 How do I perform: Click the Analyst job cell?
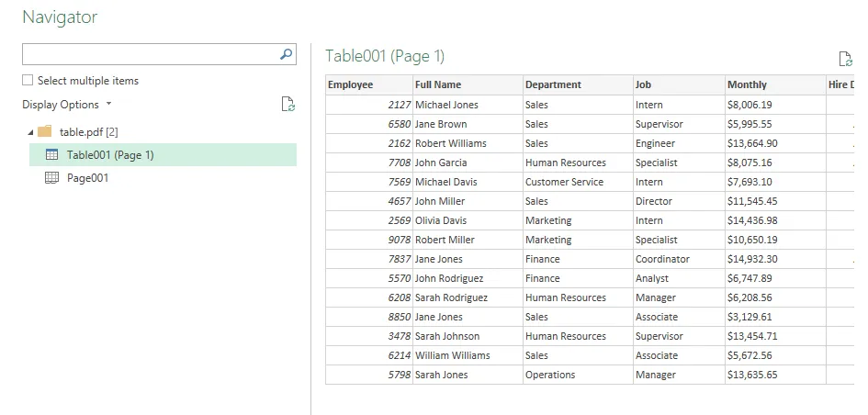(679, 278)
